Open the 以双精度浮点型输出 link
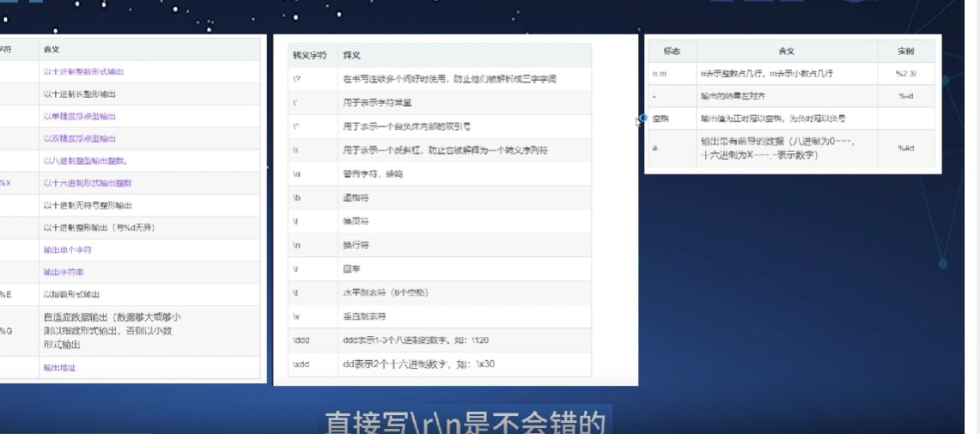Screen dimensions: 980x434 click(x=79, y=139)
